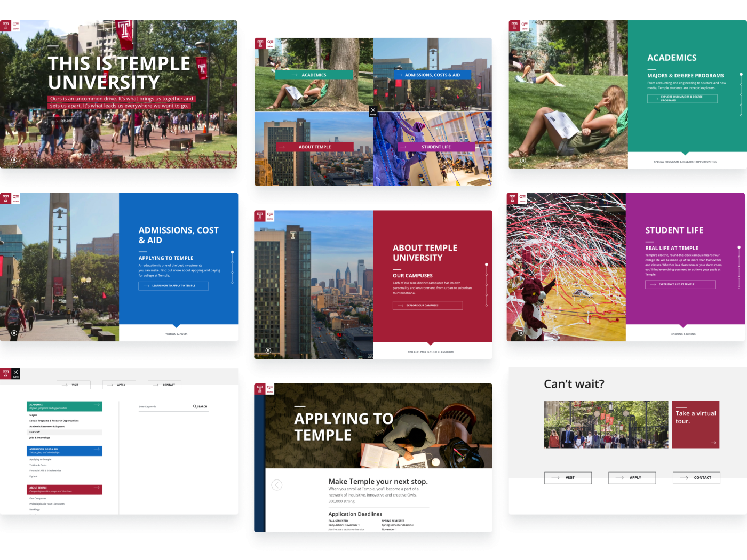Image resolution: width=747 pixels, height=560 pixels.
Task: Click Explore Our Majors & Degree Programs
Action: pyautogui.click(x=682, y=99)
